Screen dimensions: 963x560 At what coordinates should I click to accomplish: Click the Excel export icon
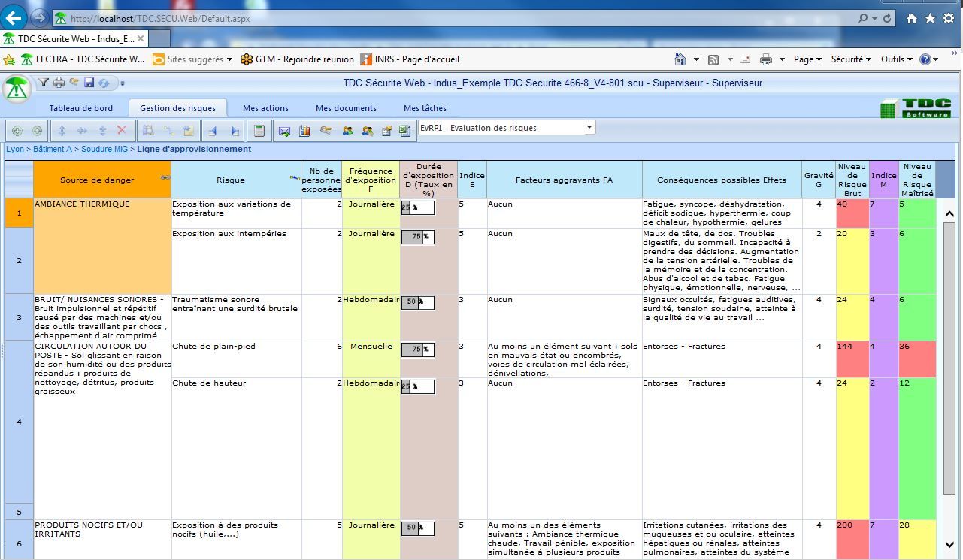[x=405, y=131]
